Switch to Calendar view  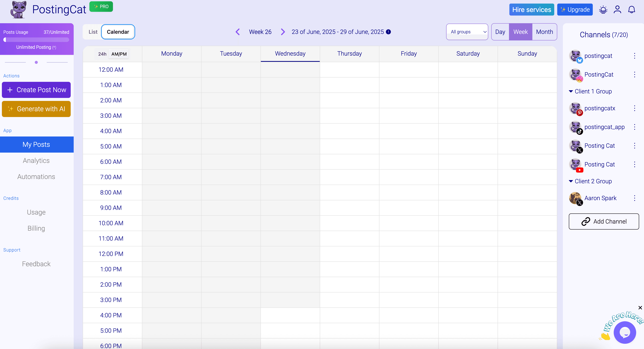click(x=118, y=32)
